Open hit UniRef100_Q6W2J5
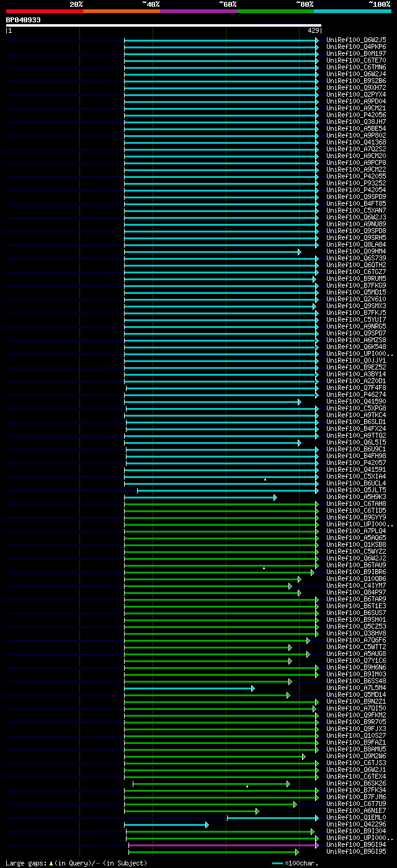Viewport: 397px width, 868px height. pyautogui.click(x=356, y=40)
